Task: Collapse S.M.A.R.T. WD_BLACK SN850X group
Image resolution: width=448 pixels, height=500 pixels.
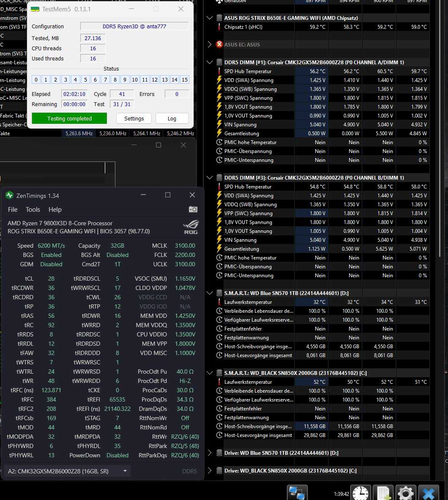Action: [210, 373]
